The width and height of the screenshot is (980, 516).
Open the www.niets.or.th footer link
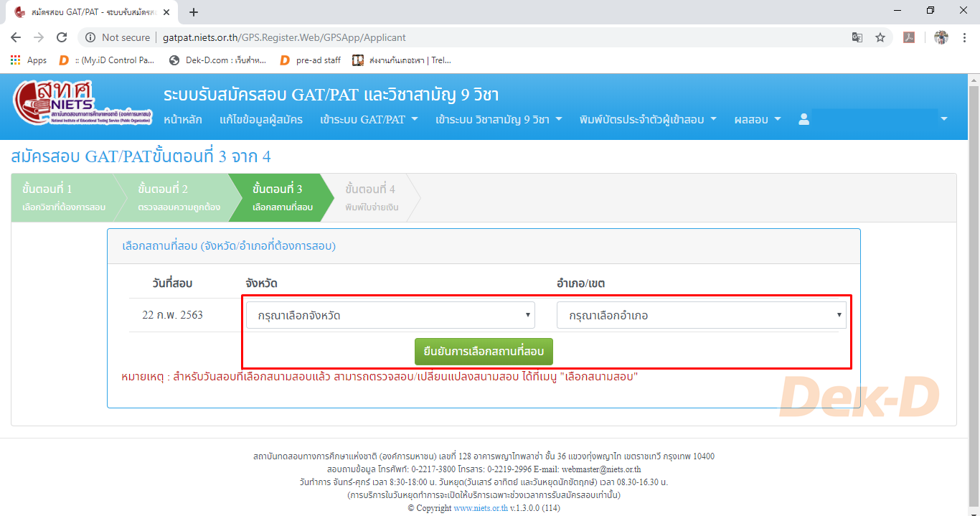pos(480,508)
